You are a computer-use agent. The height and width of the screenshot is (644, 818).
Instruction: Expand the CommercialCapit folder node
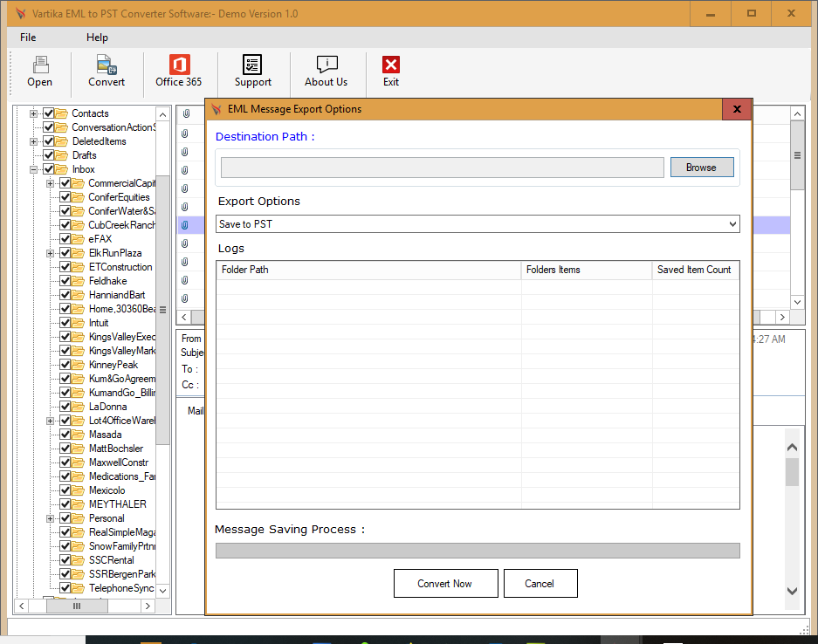click(50, 183)
